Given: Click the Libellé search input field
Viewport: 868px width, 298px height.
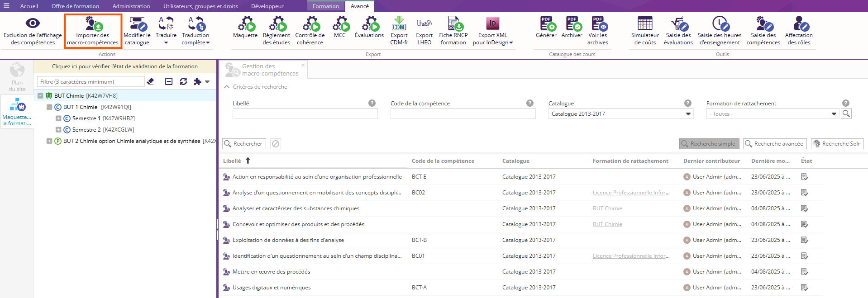Looking at the screenshot, I should (305, 114).
